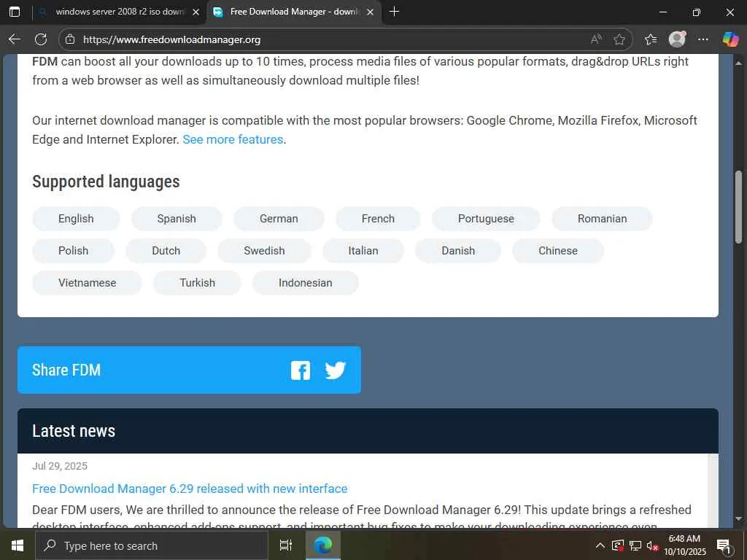Choose the Chinese language chip
Viewport: 747px width, 560px height.
pos(558,251)
